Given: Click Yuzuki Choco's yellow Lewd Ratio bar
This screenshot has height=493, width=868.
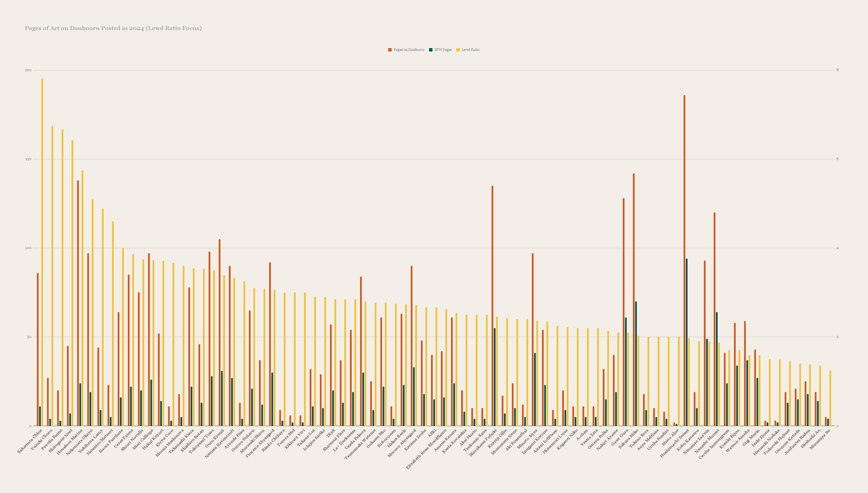Looking at the screenshot, I should 52,275.
